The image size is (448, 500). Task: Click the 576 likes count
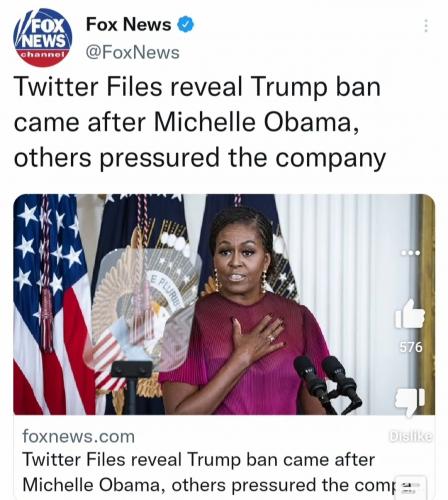pyautogui.click(x=411, y=347)
